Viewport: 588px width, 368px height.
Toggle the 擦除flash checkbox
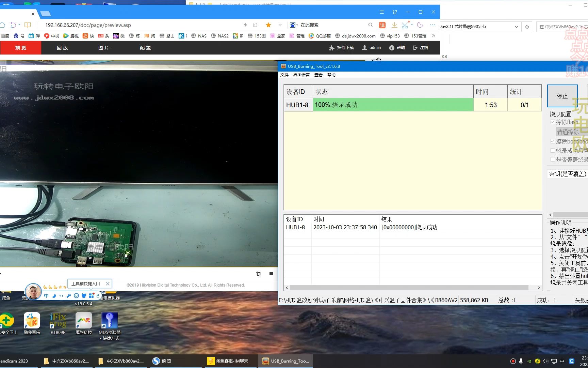pos(553,122)
